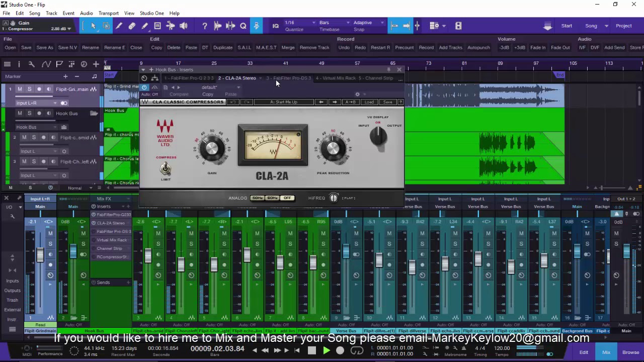The image size is (644, 362).
Task: Click the End marker in the timeline
Action: tap(559, 75)
